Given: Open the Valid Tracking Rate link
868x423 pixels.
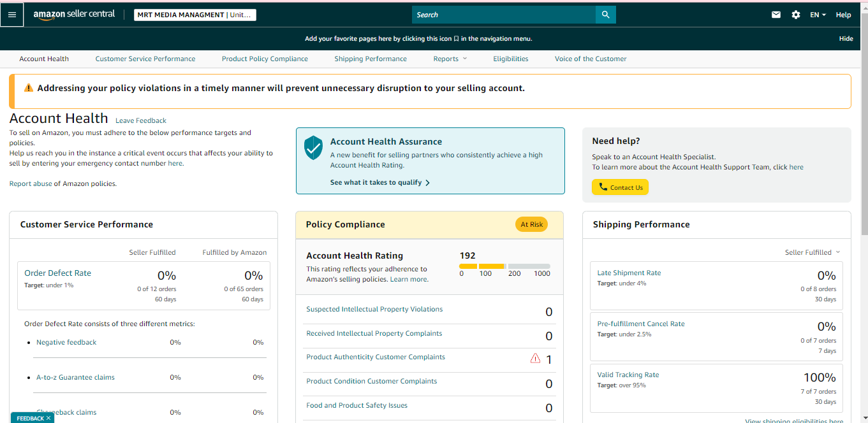Looking at the screenshot, I should coord(628,375).
